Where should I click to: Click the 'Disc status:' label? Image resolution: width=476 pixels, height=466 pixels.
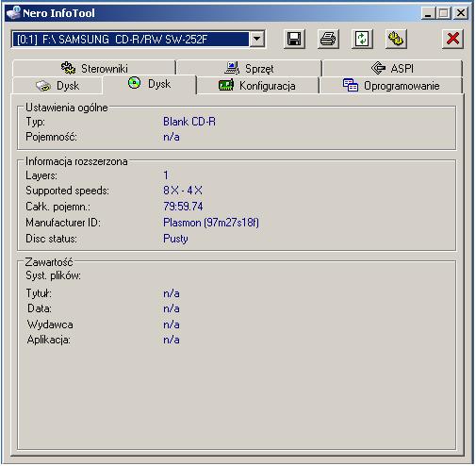pos(52,239)
